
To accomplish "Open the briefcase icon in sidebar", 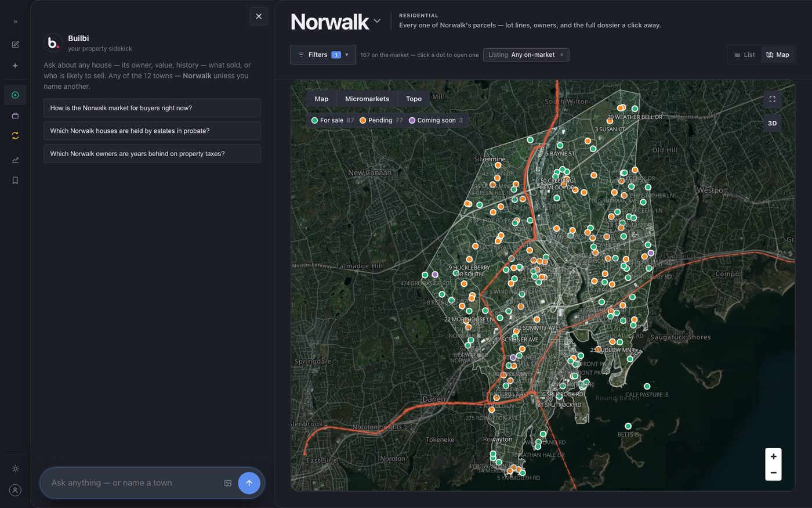I will tap(15, 116).
